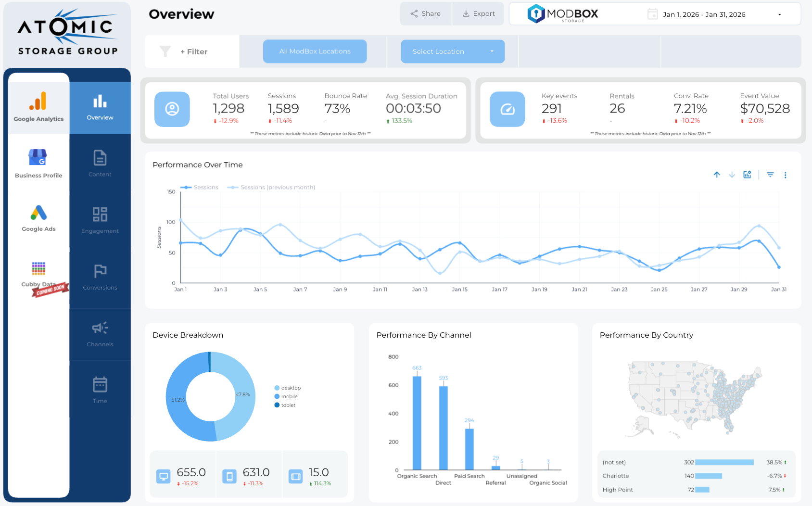Click the sort ascending arrow on the chart
This screenshot has height=506, width=812.
(717, 175)
